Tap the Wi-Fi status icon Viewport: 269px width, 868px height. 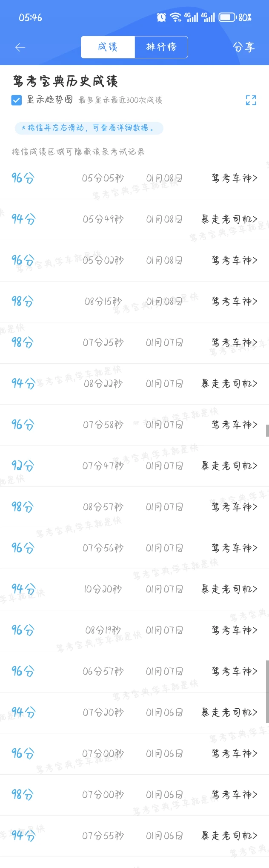point(175,17)
